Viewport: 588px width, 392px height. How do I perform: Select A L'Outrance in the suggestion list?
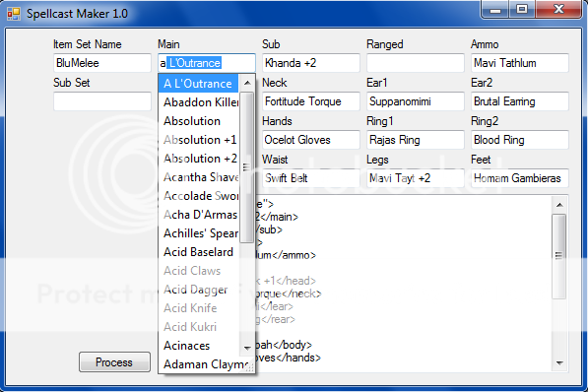pyautogui.click(x=199, y=84)
